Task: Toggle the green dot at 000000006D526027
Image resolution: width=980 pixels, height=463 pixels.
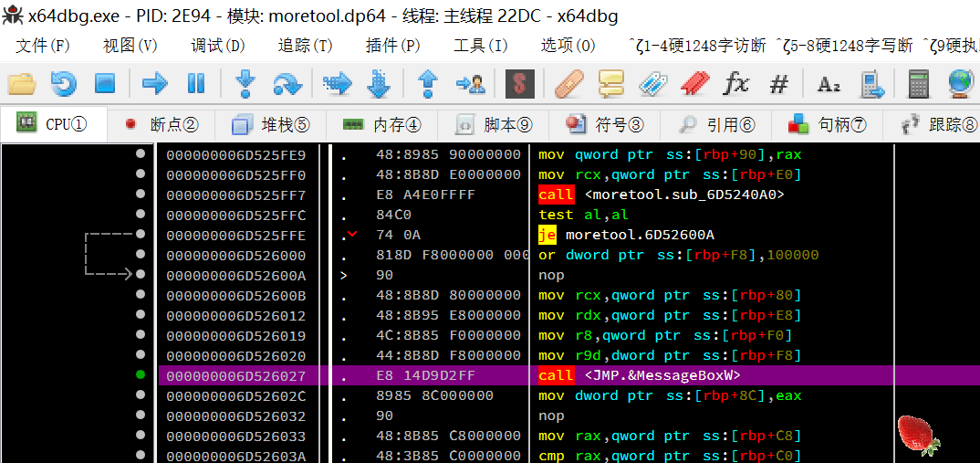Action: click(x=141, y=374)
